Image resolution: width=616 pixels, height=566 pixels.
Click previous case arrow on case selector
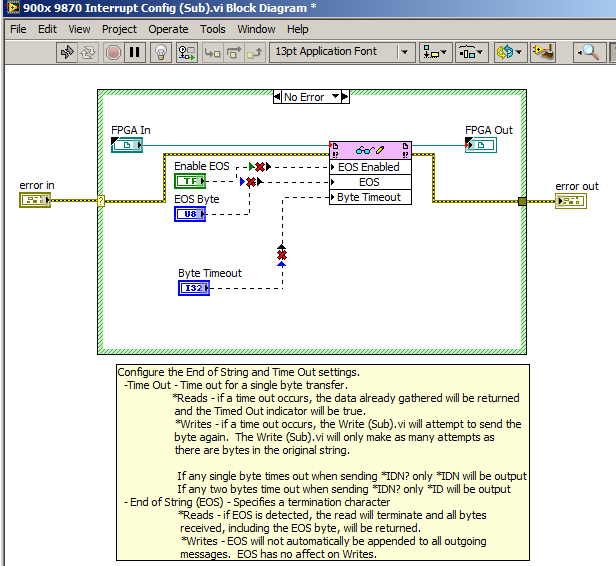277,97
